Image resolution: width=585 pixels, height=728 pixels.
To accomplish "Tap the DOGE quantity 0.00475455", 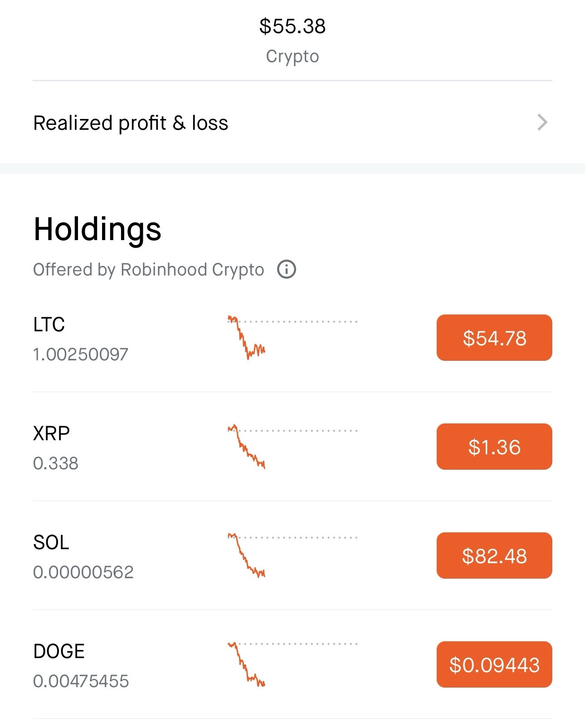I will (81, 681).
